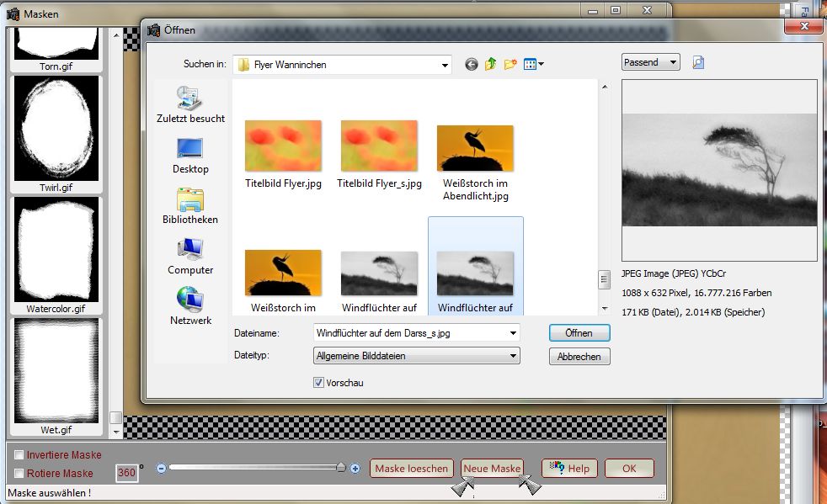Screen dimensions: 827x504
Task: Select Netzwerk in places sidebar
Action: click(190, 306)
